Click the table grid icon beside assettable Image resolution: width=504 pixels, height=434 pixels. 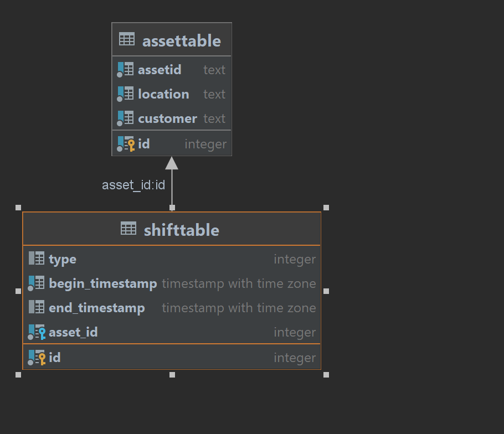pos(127,39)
